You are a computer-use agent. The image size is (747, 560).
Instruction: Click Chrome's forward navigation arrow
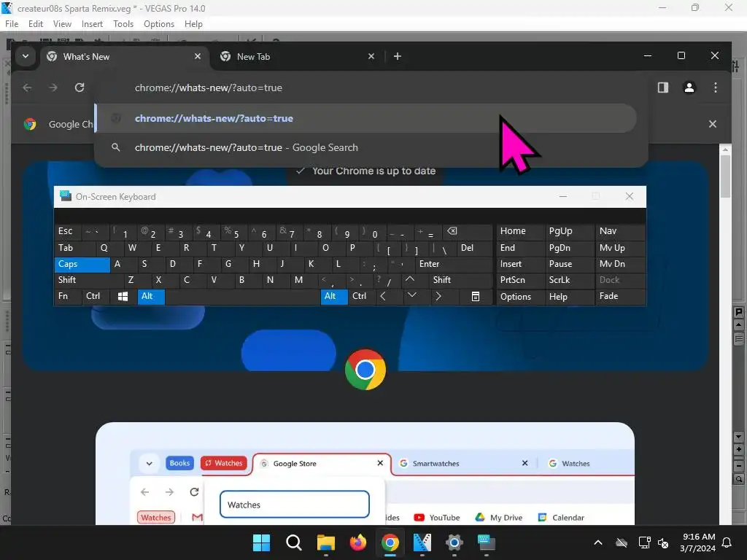point(53,87)
